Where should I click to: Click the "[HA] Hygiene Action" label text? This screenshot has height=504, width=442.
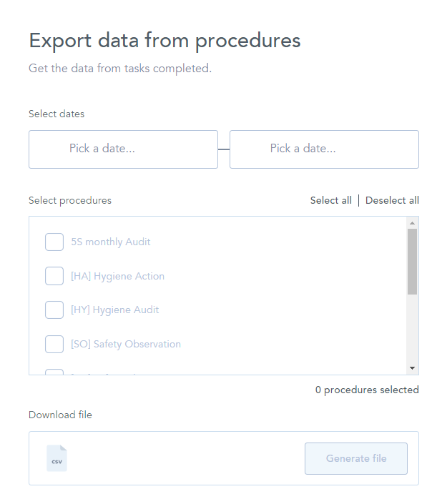click(x=117, y=276)
